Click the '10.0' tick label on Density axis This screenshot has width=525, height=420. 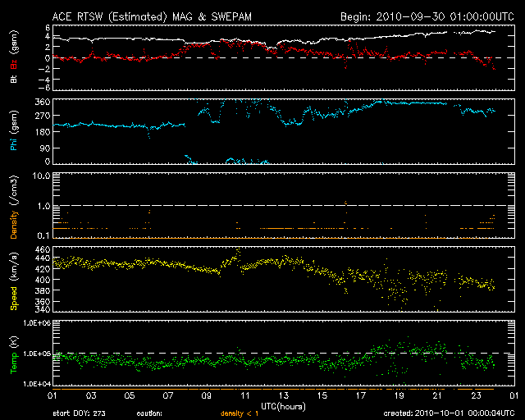[41, 176]
